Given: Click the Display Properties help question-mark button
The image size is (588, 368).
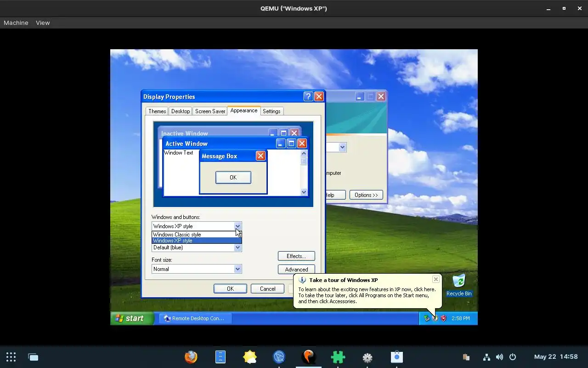Looking at the screenshot, I should point(308,97).
